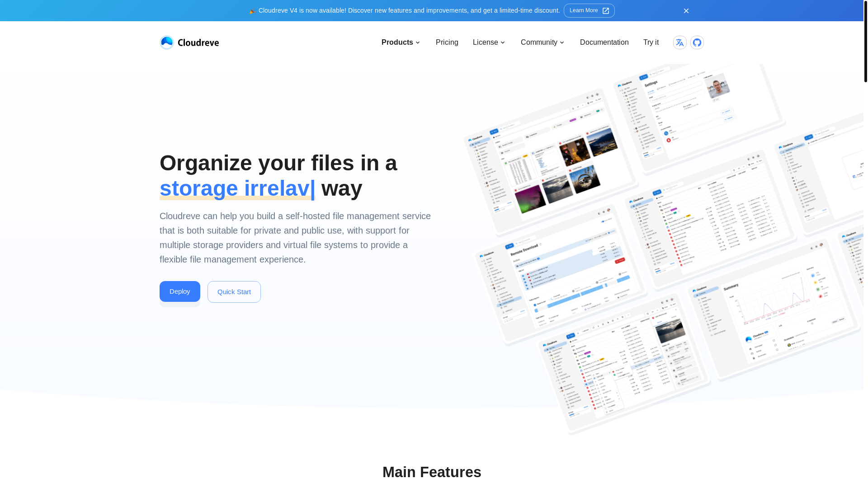The width and height of the screenshot is (868, 488).
Task: Click the Cloudreve logo icon
Action: (167, 42)
